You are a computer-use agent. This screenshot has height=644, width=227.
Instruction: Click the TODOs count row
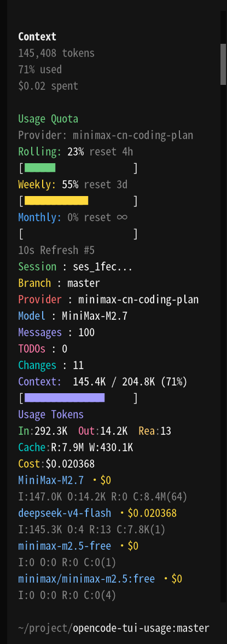43,349
